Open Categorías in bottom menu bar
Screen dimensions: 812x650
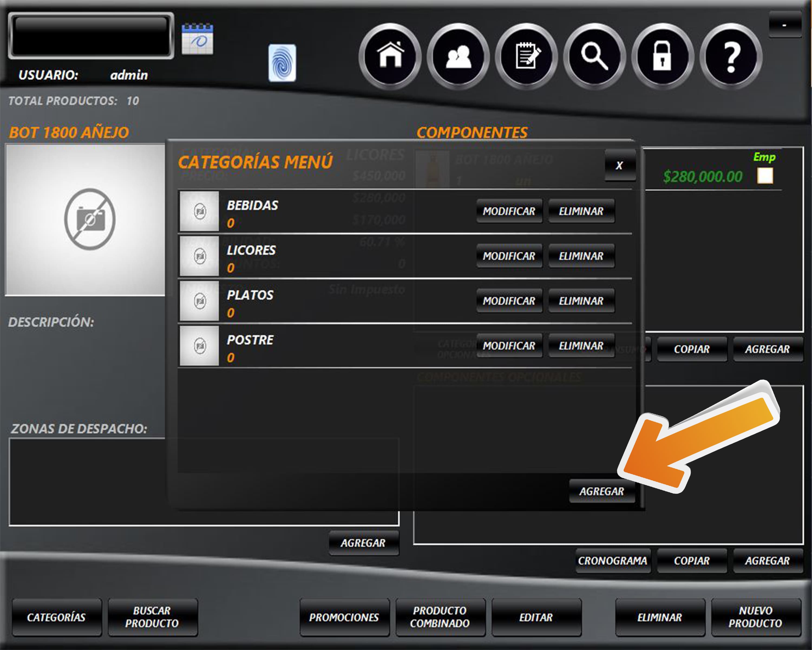[57, 617]
